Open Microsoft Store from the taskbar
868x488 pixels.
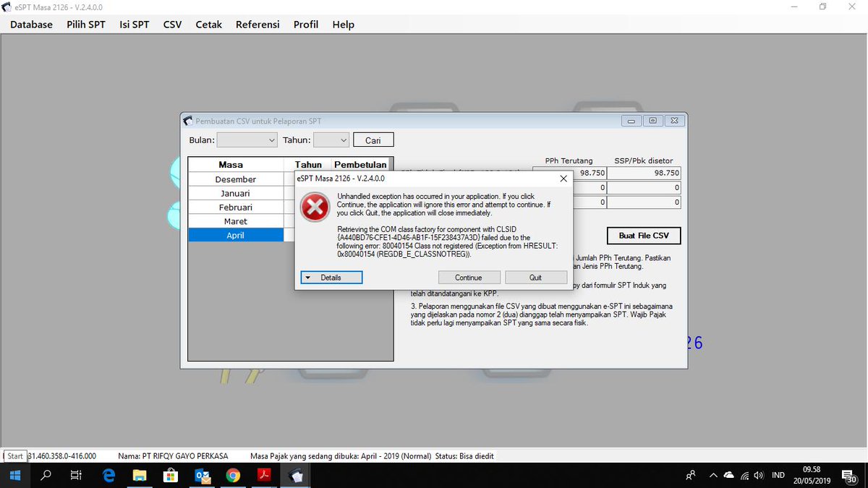(x=171, y=476)
